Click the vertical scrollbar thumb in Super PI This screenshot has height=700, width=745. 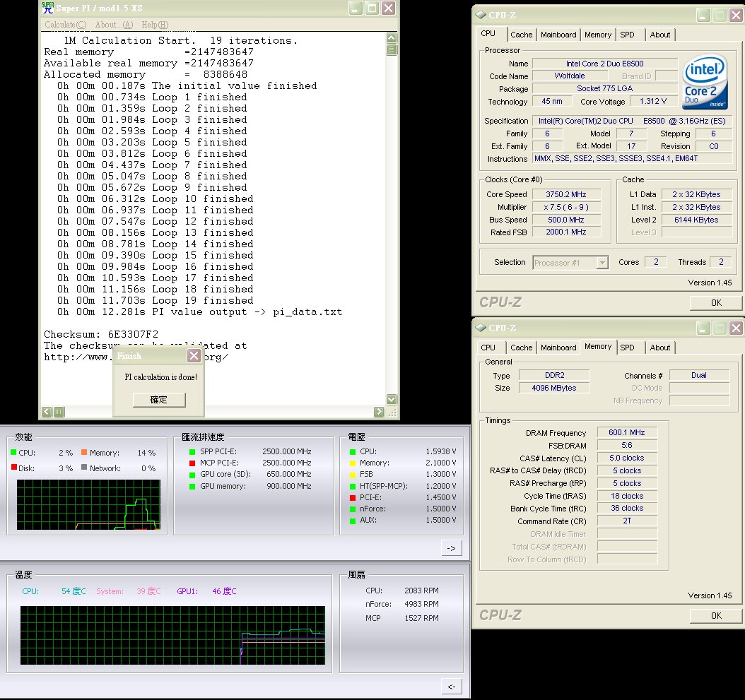coord(392,49)
